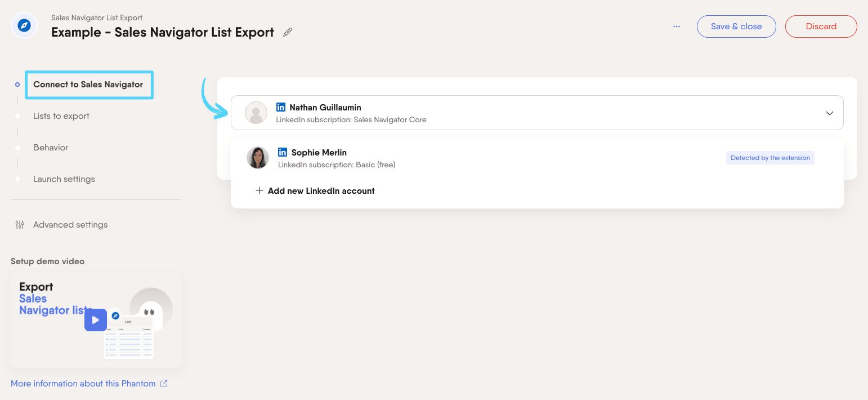
Task: Click LinkedIn subscription: Sales Navigator Core text
Action: click(351, 119)
